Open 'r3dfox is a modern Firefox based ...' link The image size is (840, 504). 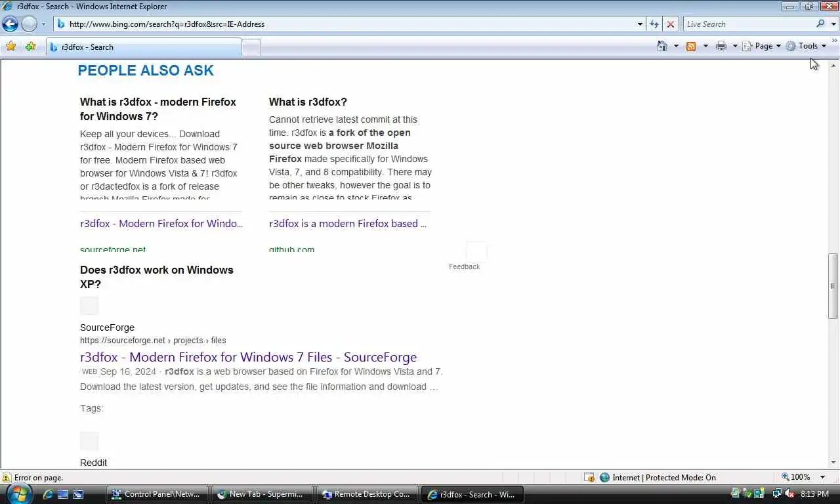(348, 223)
